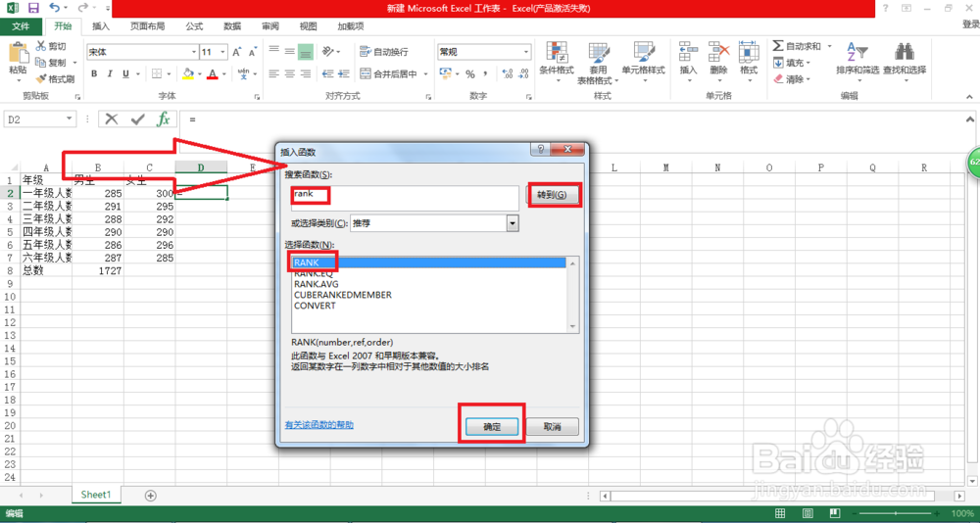Click the Save icon in quick access toolbar
Image resolution: width=980 pixels, height=523 pixels.
33,8
